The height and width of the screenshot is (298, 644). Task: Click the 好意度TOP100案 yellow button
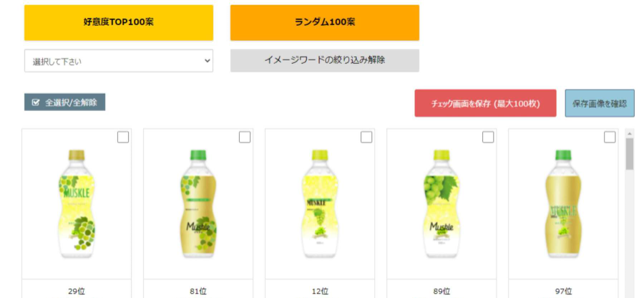click(x=119, y=23)
